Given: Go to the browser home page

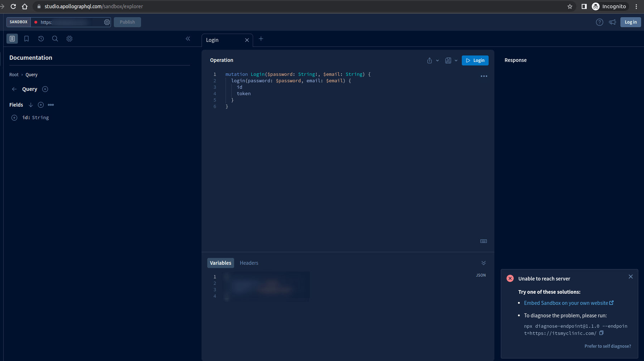Looking at the screenshot, I should pyautogui.click(x=25, y=6).
